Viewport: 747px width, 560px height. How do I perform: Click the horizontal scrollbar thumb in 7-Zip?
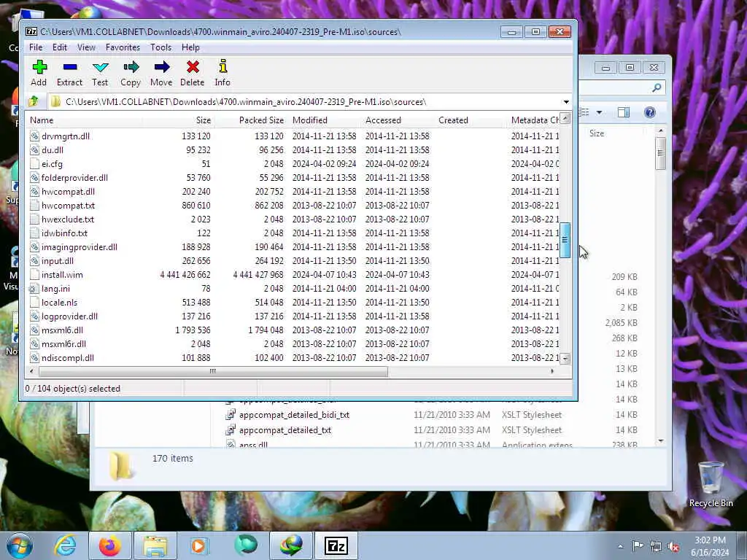point(213,371)
